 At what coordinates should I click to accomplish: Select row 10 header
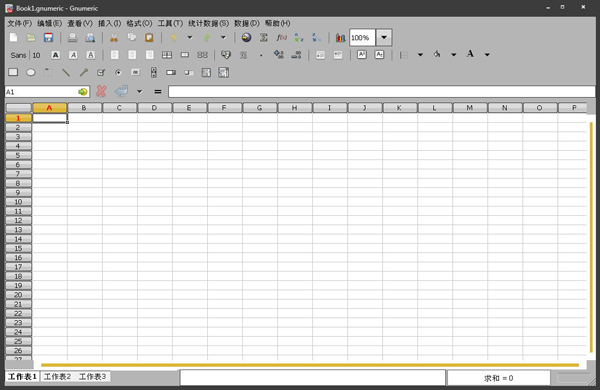point(18,202)
